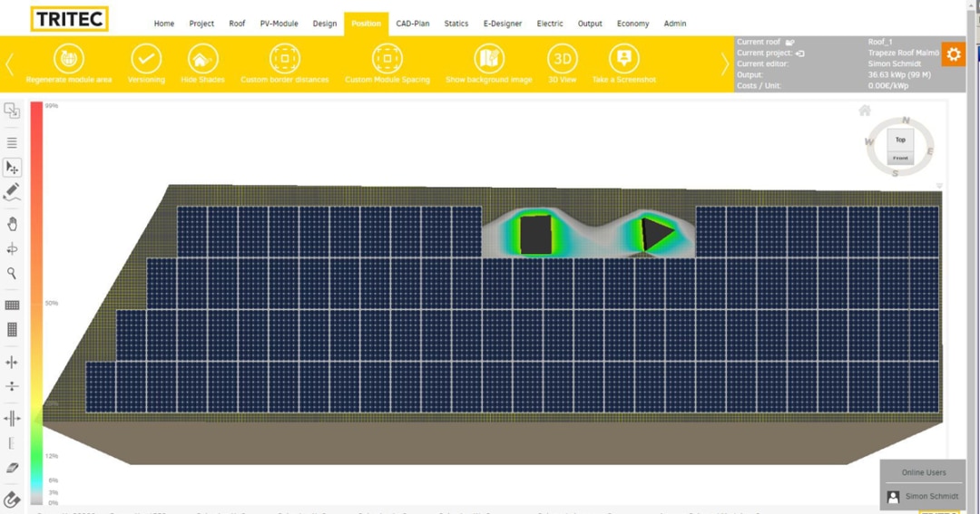
Task: Click the Regenerate module area icon
Action: 68,59
